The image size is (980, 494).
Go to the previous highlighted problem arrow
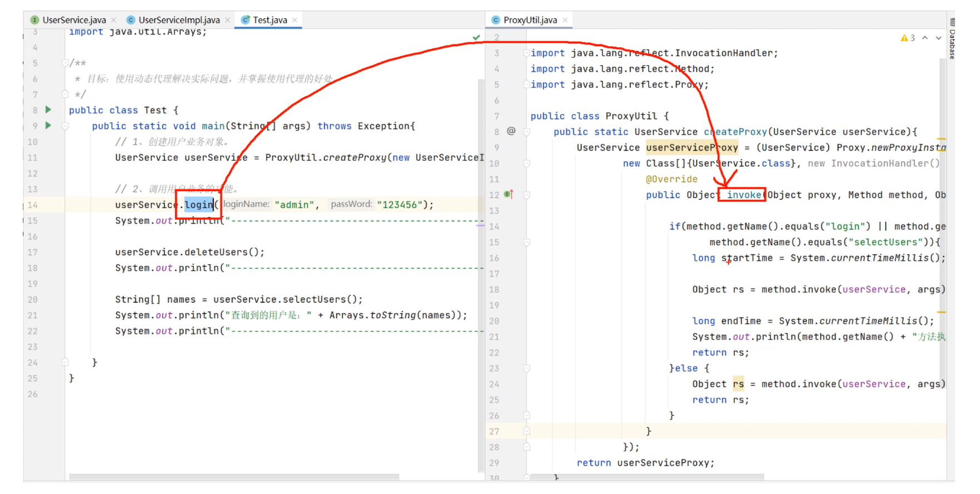pos(925,38)
